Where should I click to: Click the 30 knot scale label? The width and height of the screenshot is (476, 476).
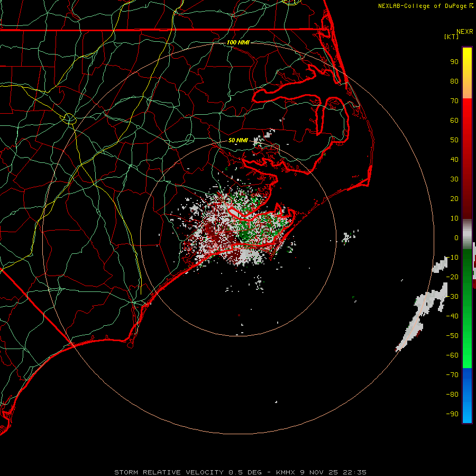[x=454, y=179]
